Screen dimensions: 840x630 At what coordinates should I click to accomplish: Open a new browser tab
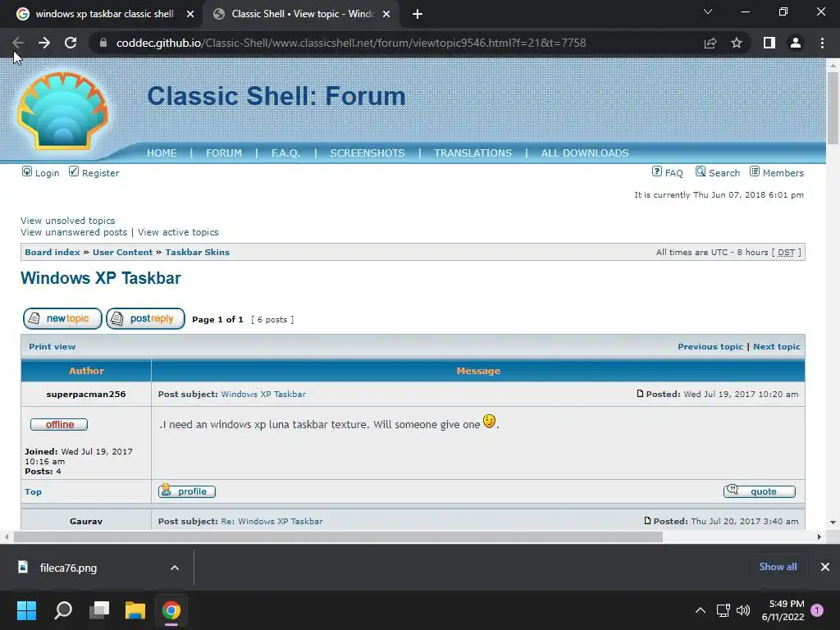(x=418, y=14)
